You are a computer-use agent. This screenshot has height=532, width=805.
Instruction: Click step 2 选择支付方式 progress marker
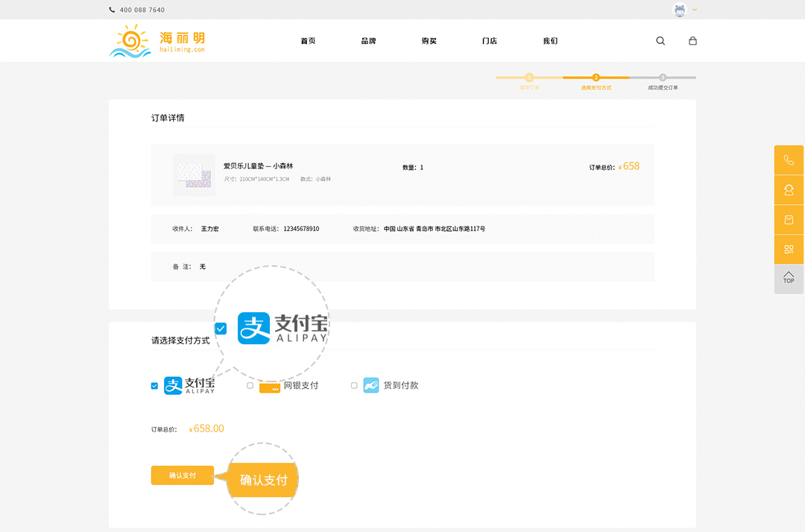click(596, 77)
